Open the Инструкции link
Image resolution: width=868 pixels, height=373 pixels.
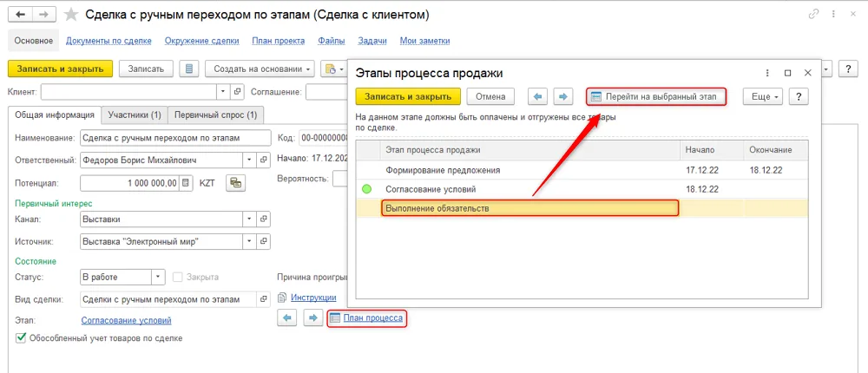(x=314, y=298)
